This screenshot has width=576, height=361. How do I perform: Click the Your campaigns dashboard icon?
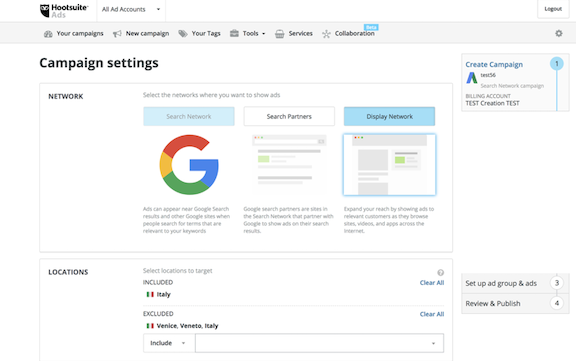[x=48, y=34]
